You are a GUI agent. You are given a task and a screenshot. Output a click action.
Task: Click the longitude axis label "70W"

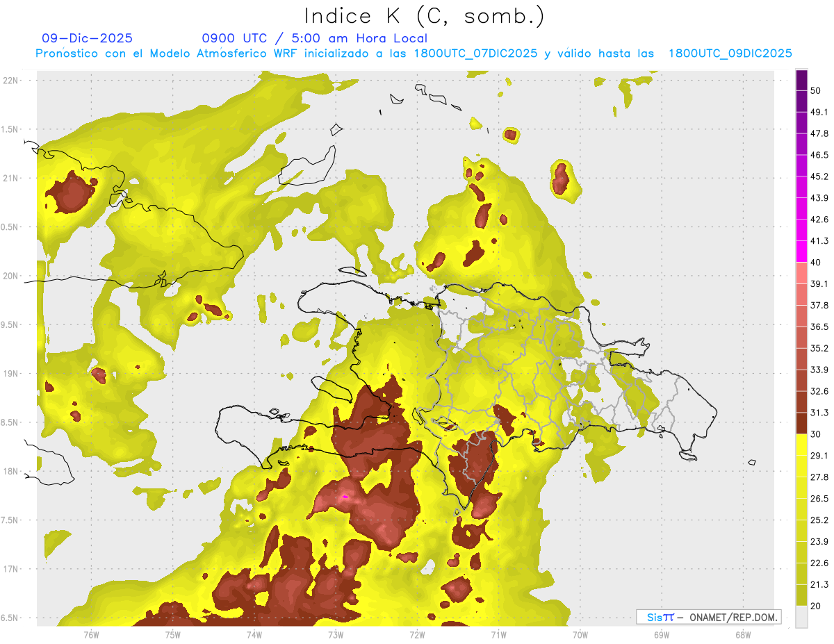580,635
